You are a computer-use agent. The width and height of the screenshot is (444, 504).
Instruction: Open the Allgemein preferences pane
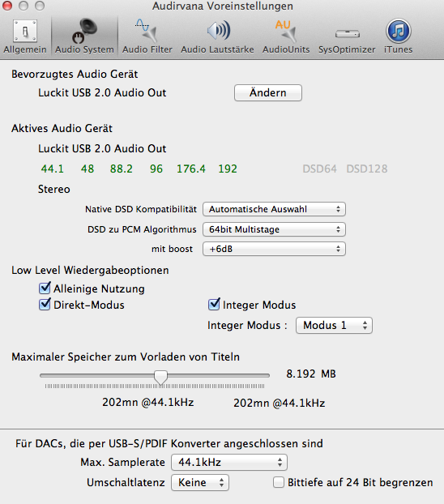25,36
